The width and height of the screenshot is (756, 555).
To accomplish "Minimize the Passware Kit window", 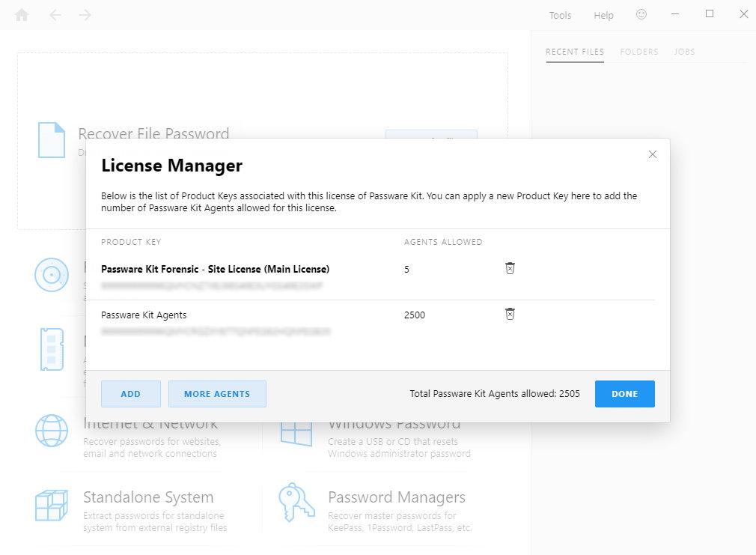I will tap(675, 14).
